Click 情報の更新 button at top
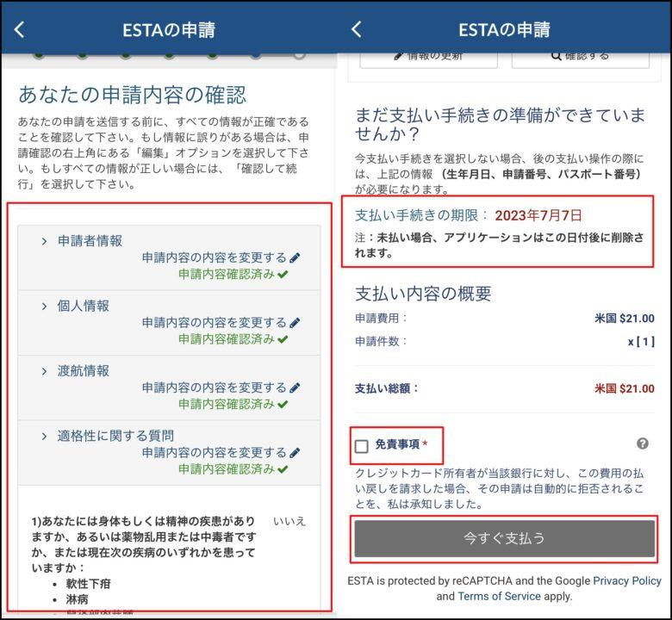The height and width of the screenshot is (620, 672). coord(428,56)
